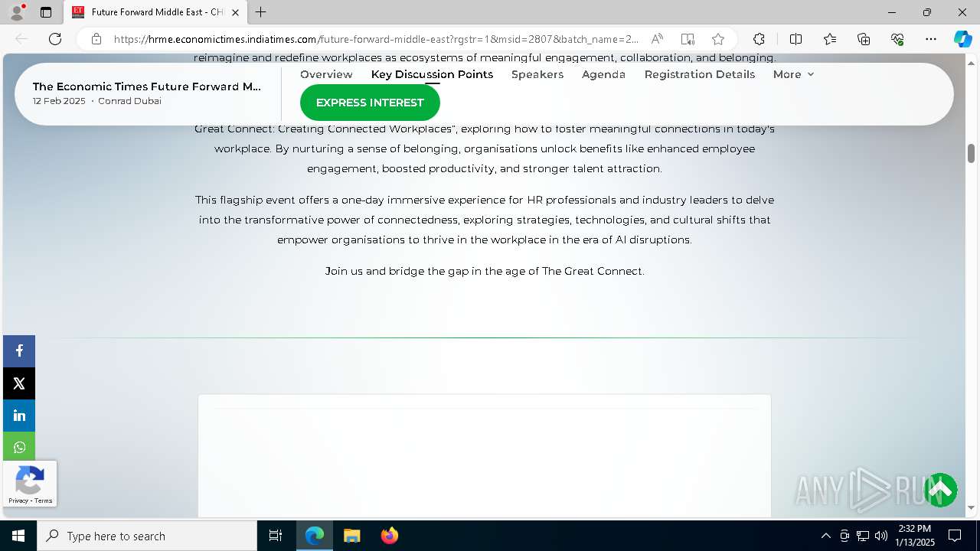The height and width of the screenshot is (551, 980).
Task: Open tab actions menu
Action: click(x=46, y=12)
